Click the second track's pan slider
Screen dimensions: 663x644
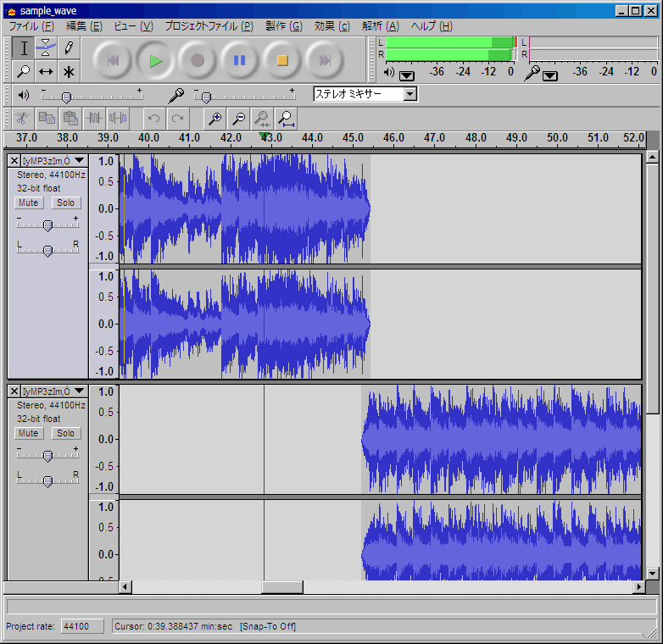47,482
